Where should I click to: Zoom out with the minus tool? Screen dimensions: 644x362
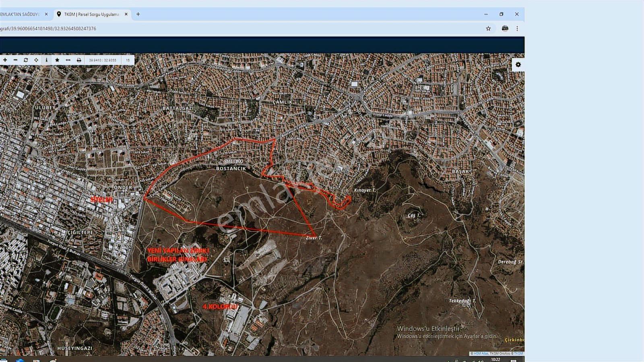(x=15, y=60)
